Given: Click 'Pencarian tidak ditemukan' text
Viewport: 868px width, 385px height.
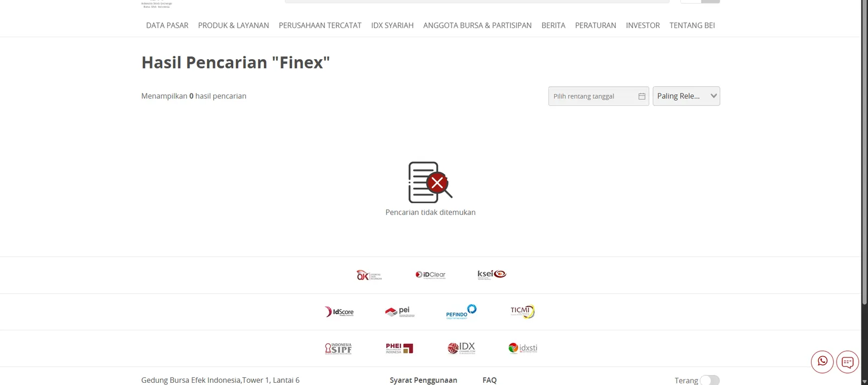Looking at the screenshot, I should pyautogui.click(x=430, y=212).
